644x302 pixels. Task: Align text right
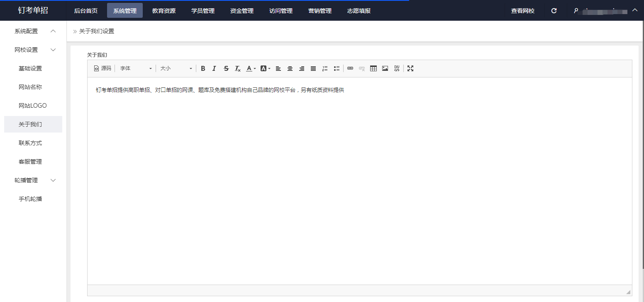[x=302, y=68]
